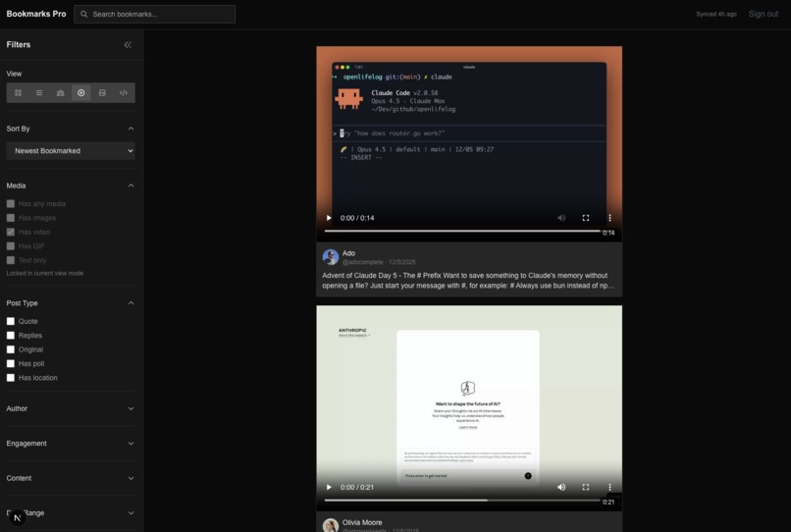Enable the Quote post type filter
This screenshot has height=532, width=791.
(x=11, y=322)
